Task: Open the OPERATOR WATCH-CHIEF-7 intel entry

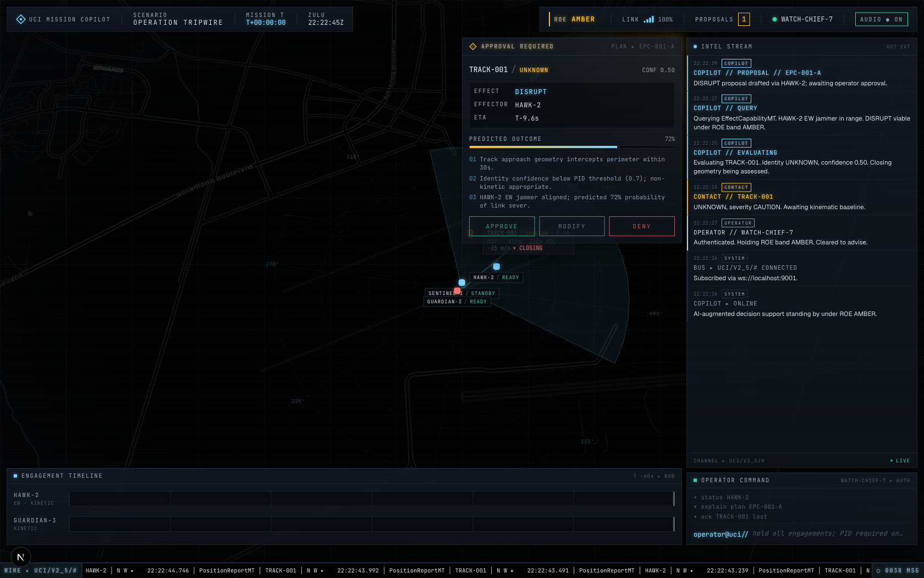Action: pos(802,233)
